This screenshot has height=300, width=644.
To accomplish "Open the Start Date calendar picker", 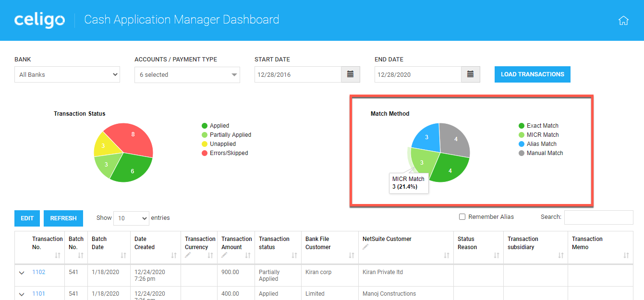I will 351,74.
